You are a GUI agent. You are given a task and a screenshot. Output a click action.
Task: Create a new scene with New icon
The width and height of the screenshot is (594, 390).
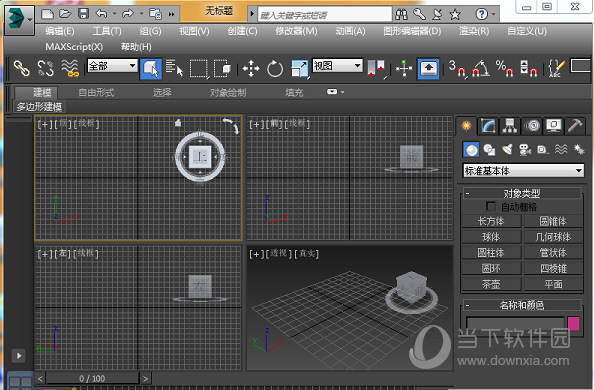[x=47, y=14]
